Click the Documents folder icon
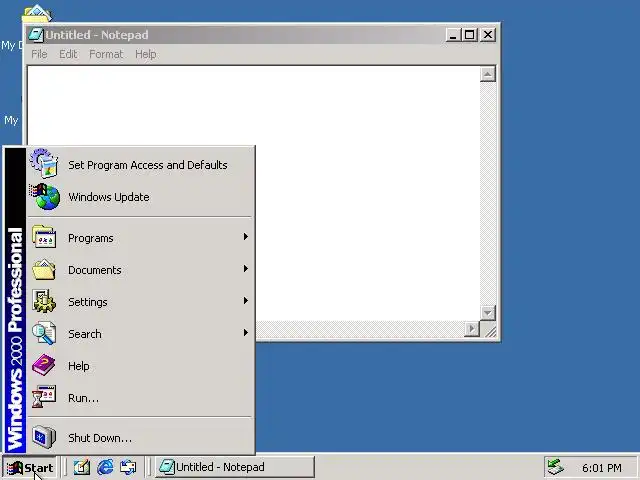 click(x=44, y=269)
